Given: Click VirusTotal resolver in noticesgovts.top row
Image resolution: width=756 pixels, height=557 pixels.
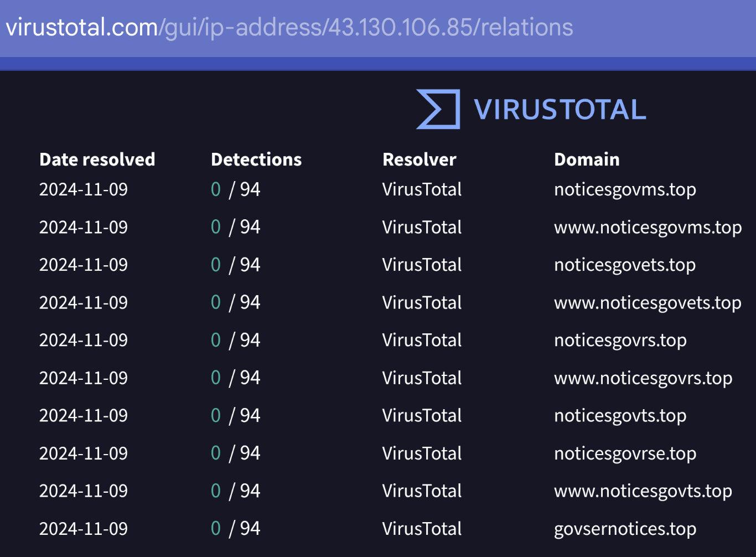Looking at the screenshot, I should click(x=422, y=415).
